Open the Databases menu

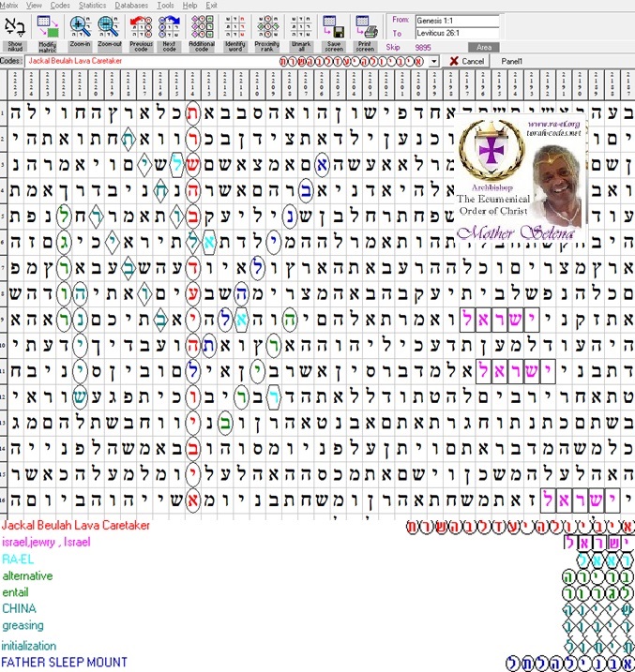click(131, 5)
